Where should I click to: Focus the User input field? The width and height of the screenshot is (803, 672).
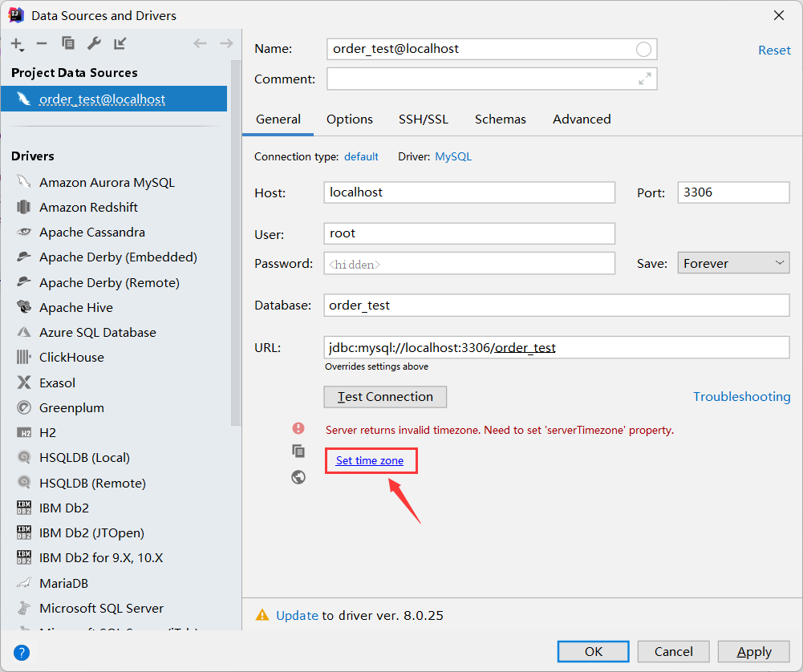coord(469,233)
